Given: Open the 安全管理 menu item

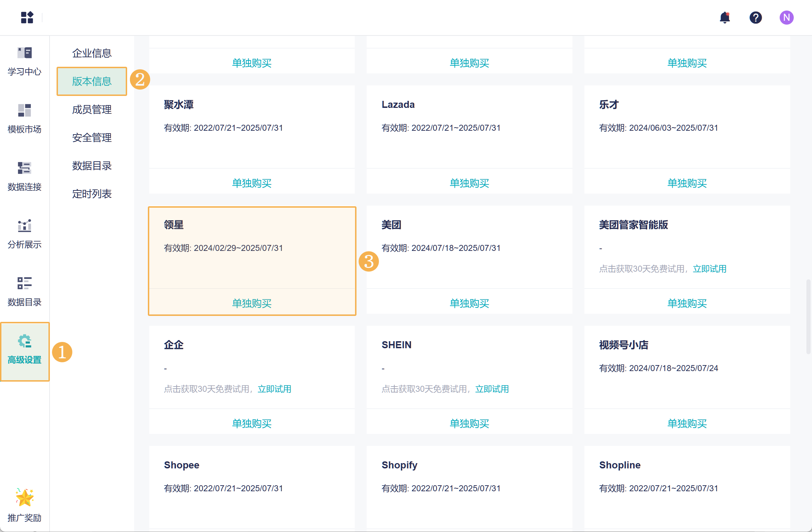Looking at the screenshot, I should tap(92, 137).
